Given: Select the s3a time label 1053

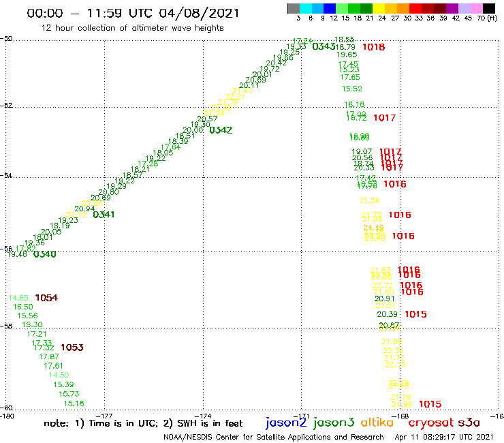Looking at the screenshot, I should pos(72,348).
